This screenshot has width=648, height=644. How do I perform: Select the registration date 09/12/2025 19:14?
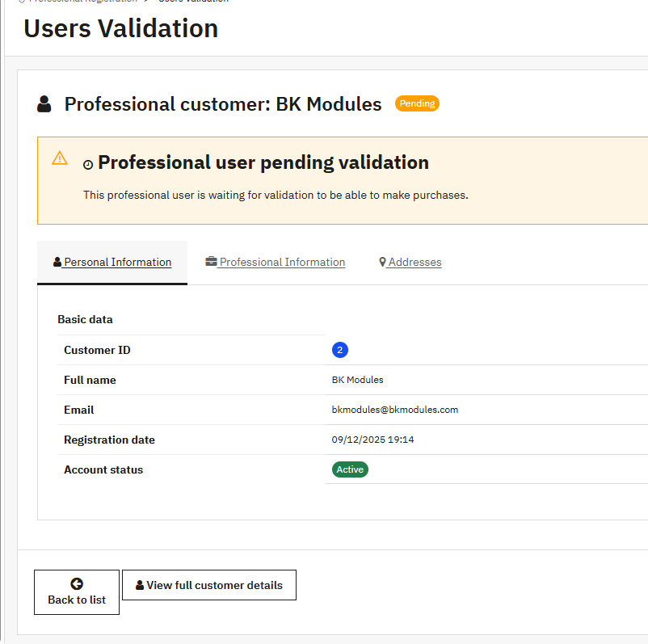point(372,440)
